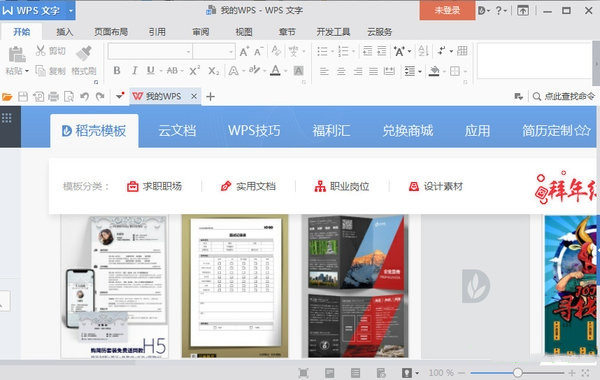Expand the underline style arrow

[161, 71]
